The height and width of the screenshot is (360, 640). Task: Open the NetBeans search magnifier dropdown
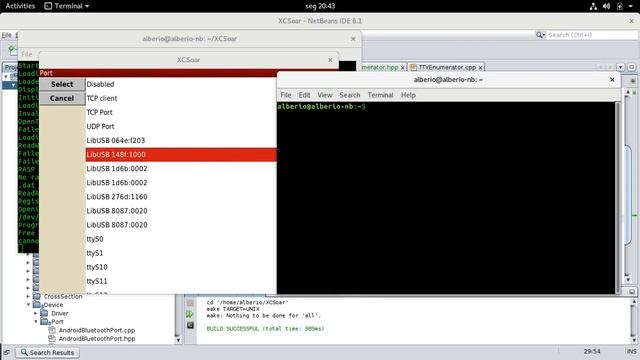pos(540,35)
